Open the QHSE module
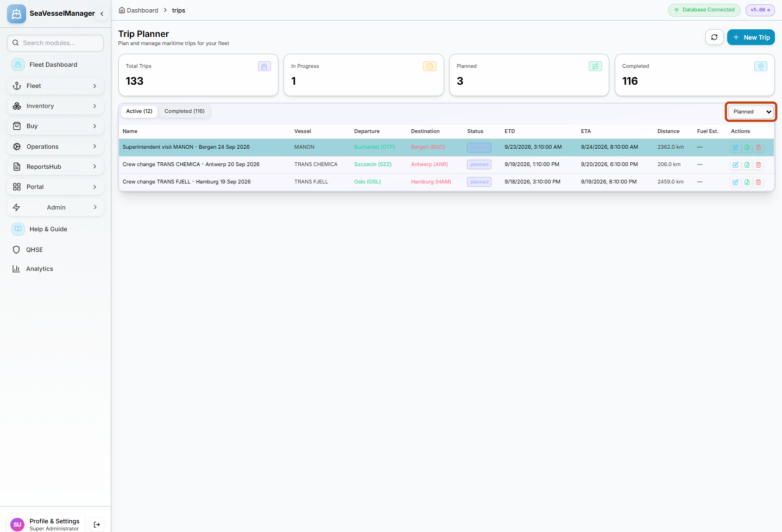The width and height of the screenshot is (782, 532). (x=55, y=250)
